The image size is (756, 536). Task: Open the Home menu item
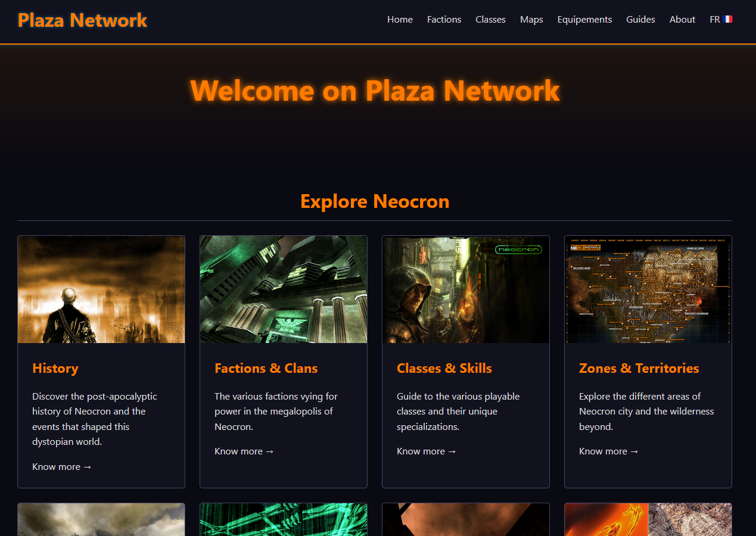coord(400,20)
